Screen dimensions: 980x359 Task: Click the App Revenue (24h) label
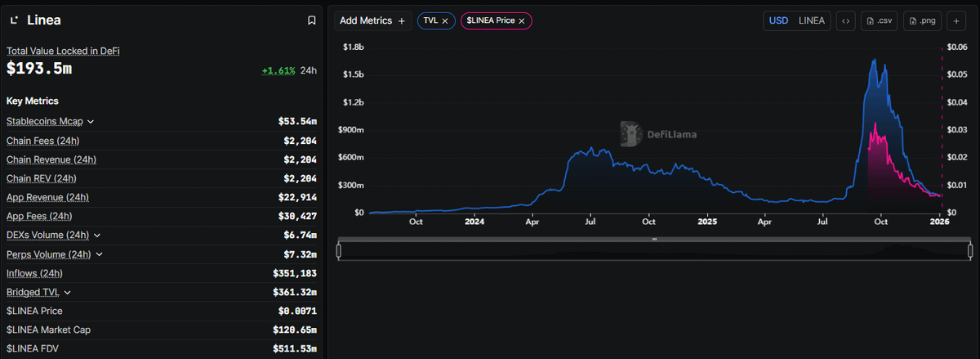(x=47, y=197)
